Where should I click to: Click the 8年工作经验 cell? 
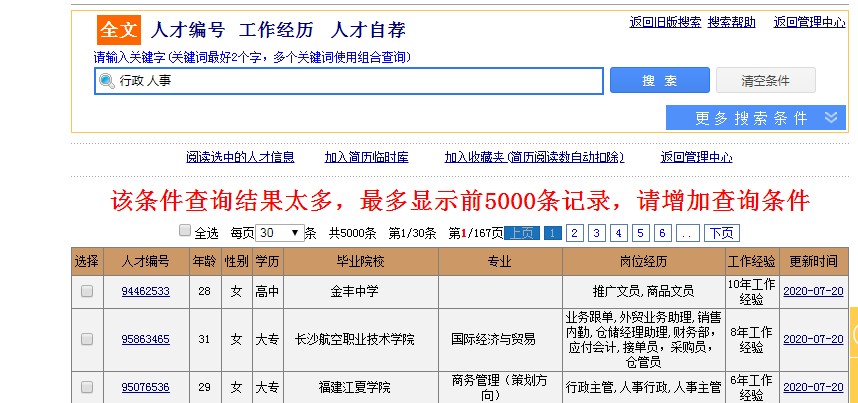[752, 339]
